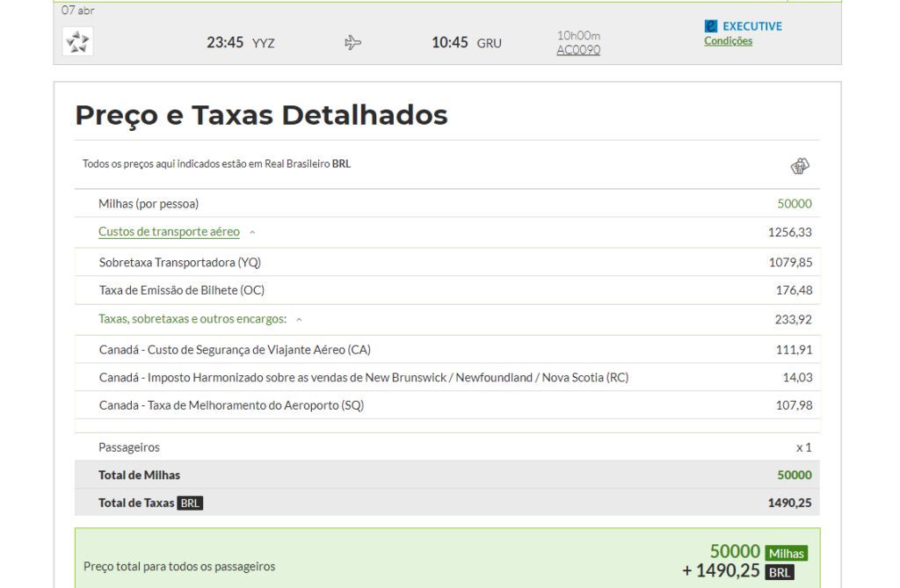The image size is (900, 588).
Task: Click the 176,48 value
Action: [x=794, y=290]
